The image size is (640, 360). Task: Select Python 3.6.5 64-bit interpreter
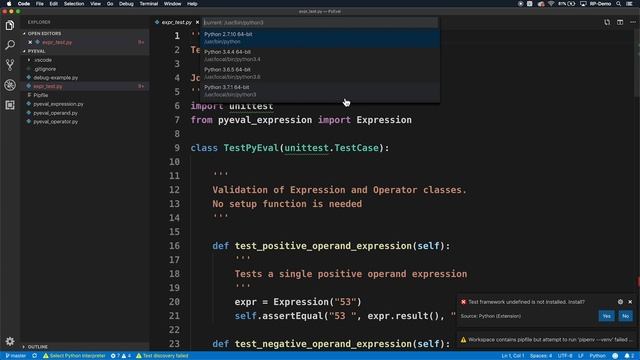coord(320,73)
